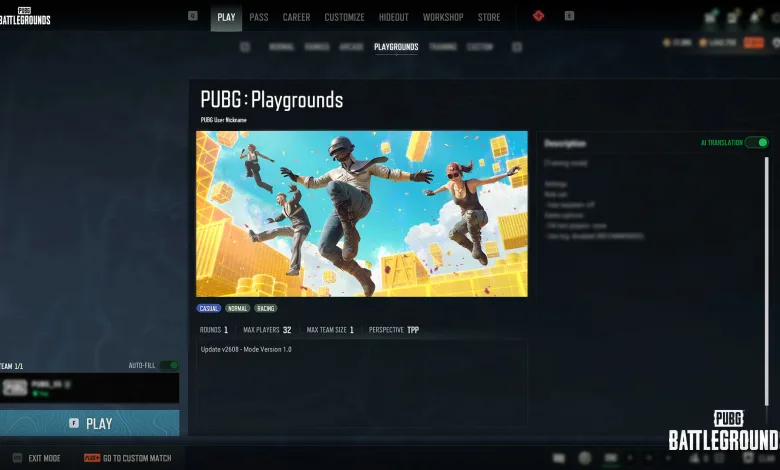The height and width of the screenshot is (470, 780).
Task: Click the orange button next to the currency
Action: [x=754, y=43]
